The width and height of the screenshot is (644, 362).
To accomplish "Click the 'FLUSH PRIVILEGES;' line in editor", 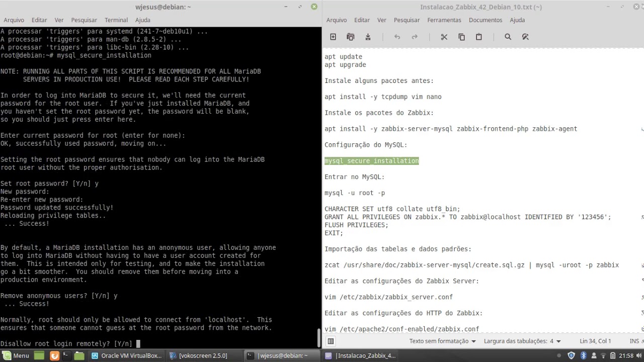I will pos(356,225).
